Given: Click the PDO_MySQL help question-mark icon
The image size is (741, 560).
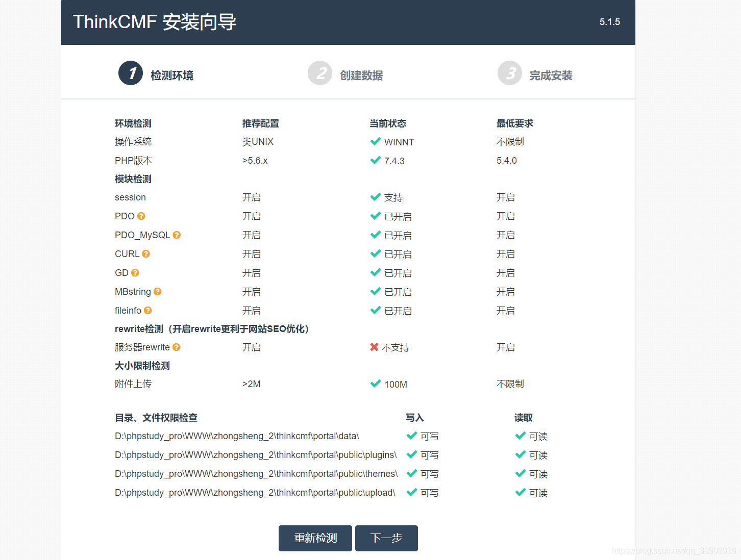Looking at the screenshot, I should [177, 235].
